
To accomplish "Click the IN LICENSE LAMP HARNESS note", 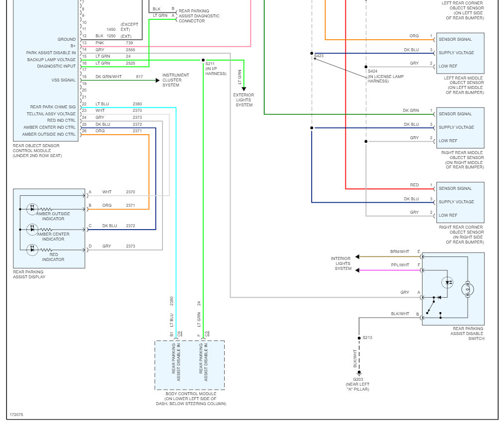I will [385, 79].
